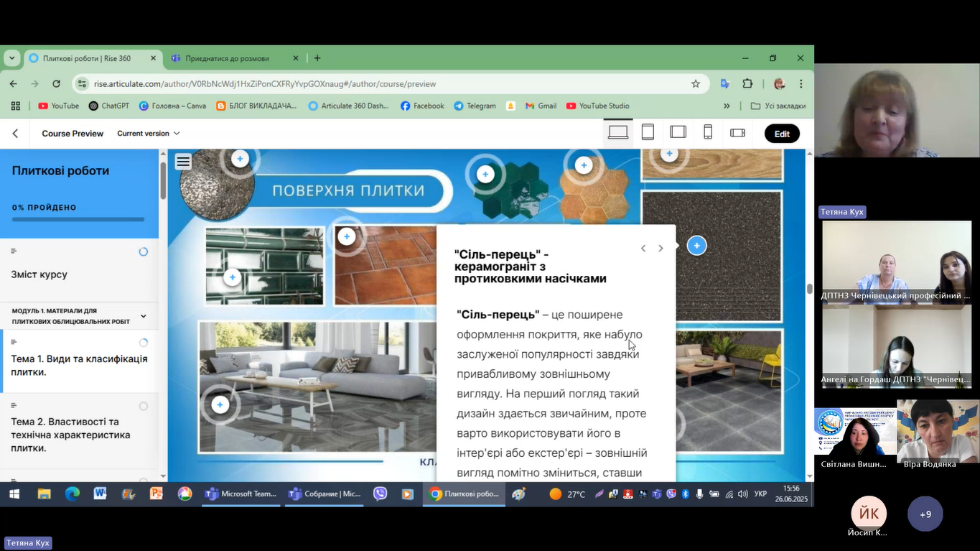Screen dimensions: 980x551
Task: Toggle the active blue hotspot marker beside the popup
Action: point(696,246)
